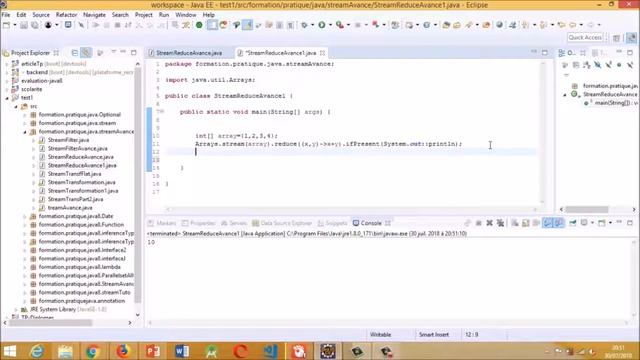
Task: Select evaluation-java8 project
Action: [42, 81]
